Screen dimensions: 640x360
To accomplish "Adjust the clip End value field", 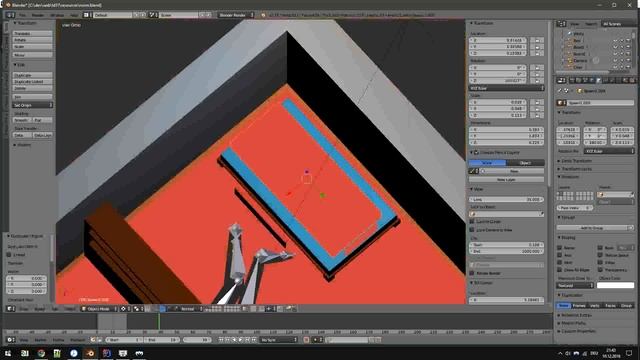I will pyautogui.click(x=506, y=251).
